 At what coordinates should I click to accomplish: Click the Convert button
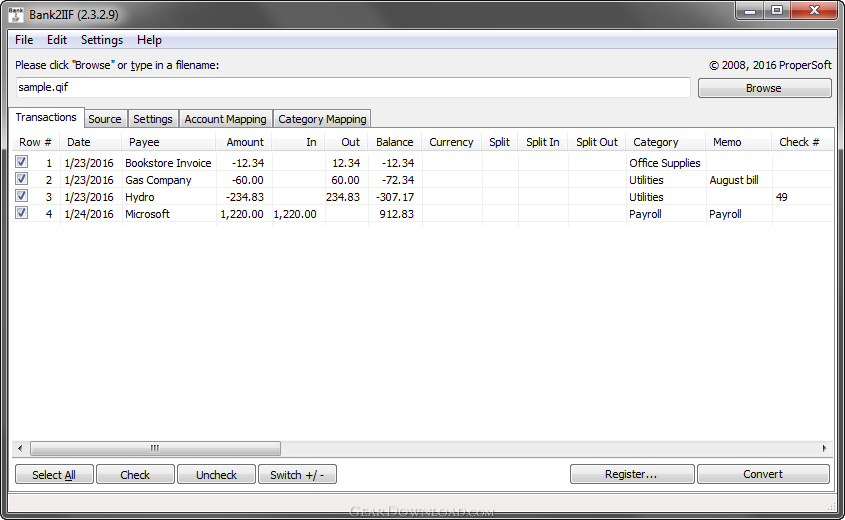click(x=763, y=474)
